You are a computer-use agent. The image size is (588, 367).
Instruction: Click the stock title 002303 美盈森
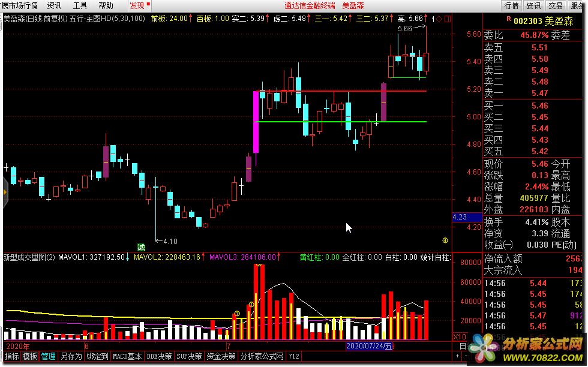coord(544,21)
